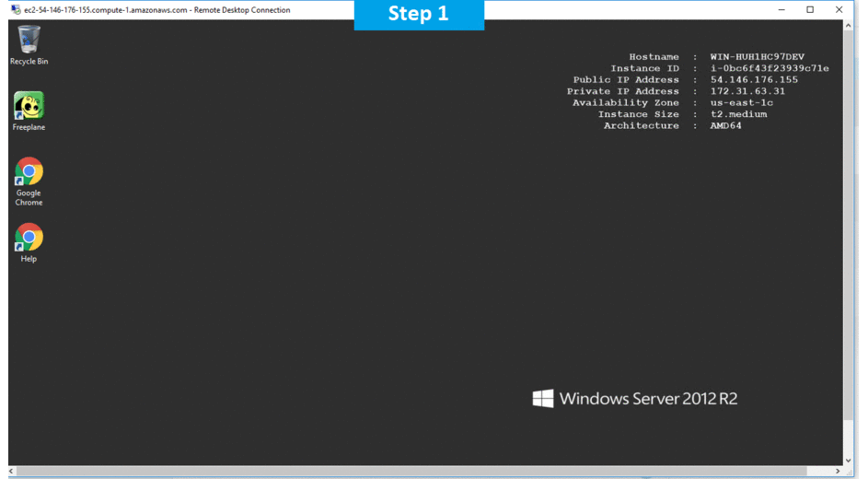Click the Windows Server 2012 R2 logo
The image size is (868, 479).
tap(634, 398)
